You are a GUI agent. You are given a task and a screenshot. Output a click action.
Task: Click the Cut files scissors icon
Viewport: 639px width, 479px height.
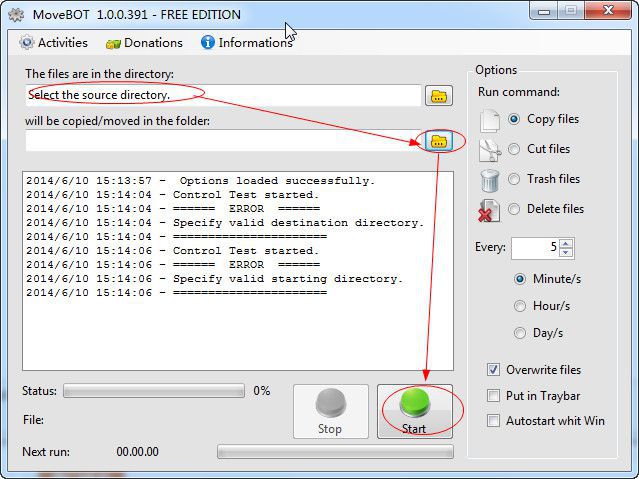pos(490,150)
